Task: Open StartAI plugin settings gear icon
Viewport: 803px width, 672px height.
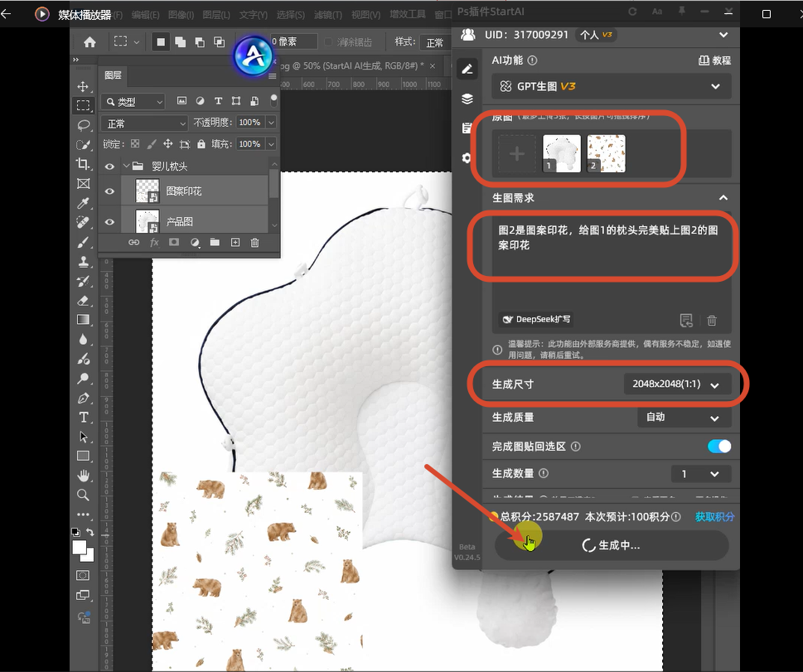Action: tap(467, 157)
